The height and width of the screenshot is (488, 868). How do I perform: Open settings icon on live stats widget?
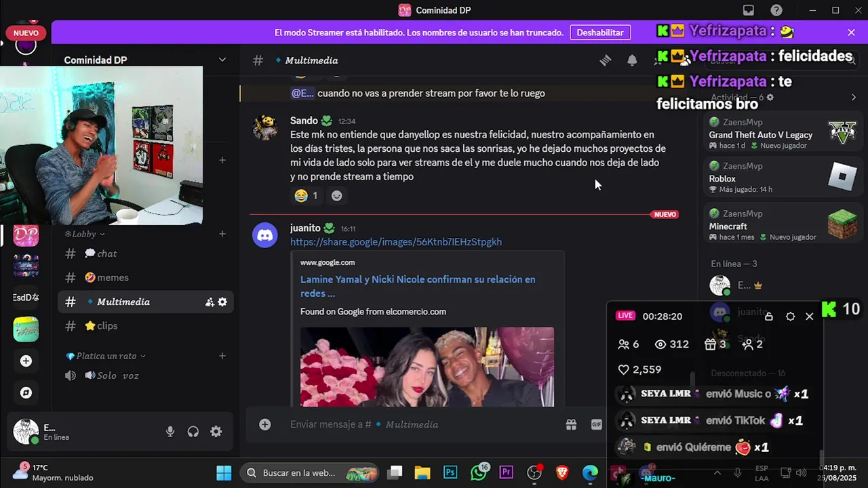pos(790,317)
